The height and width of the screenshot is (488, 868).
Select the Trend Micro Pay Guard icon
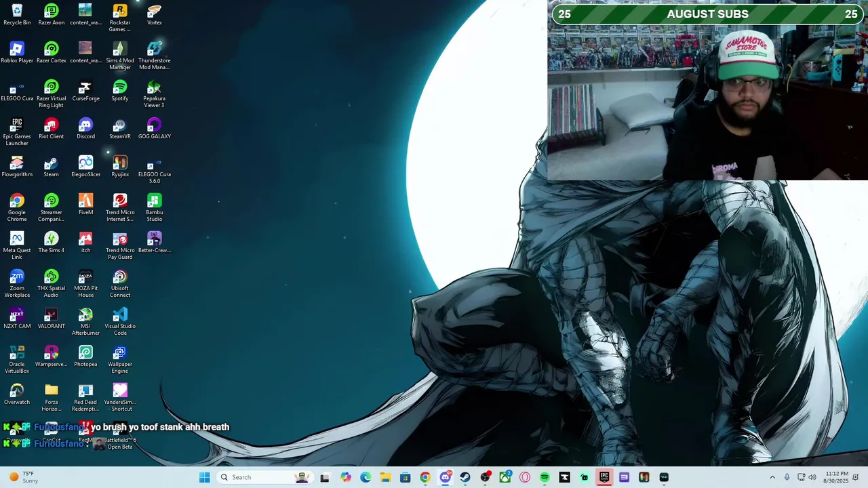click(120, 245)
